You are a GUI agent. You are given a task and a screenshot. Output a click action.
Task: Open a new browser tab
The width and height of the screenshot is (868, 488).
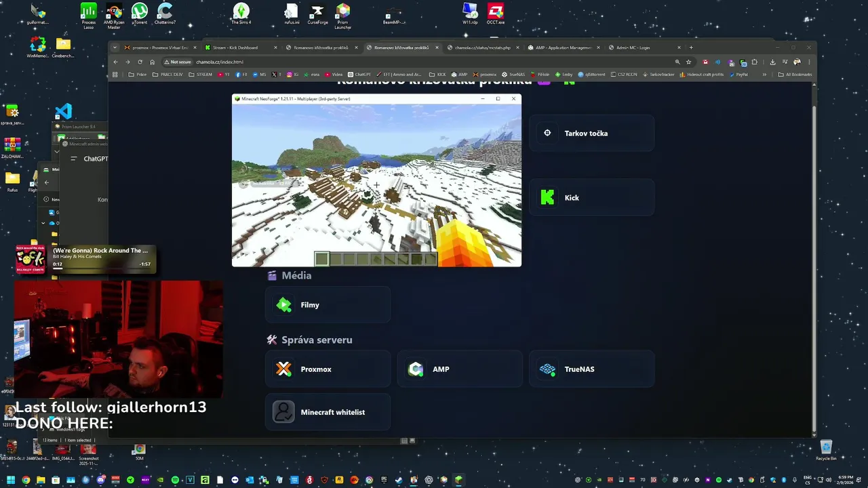tap(691, 47)
